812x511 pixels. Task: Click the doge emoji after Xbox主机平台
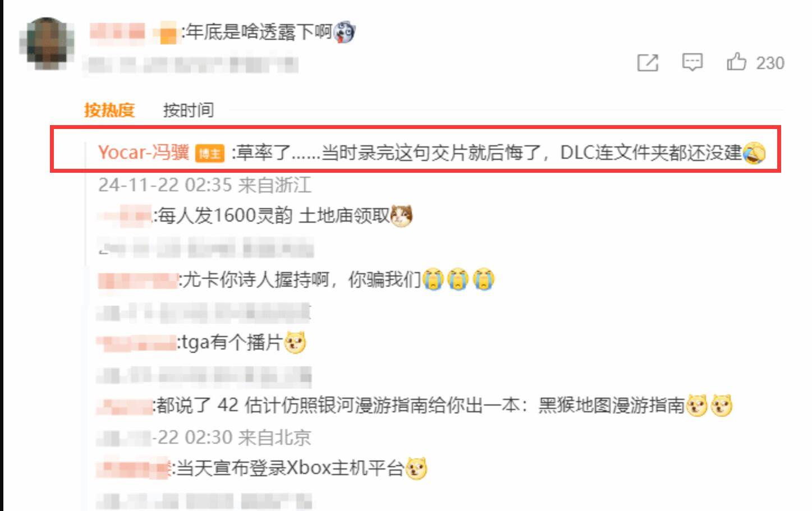click(x=416, y=468)
